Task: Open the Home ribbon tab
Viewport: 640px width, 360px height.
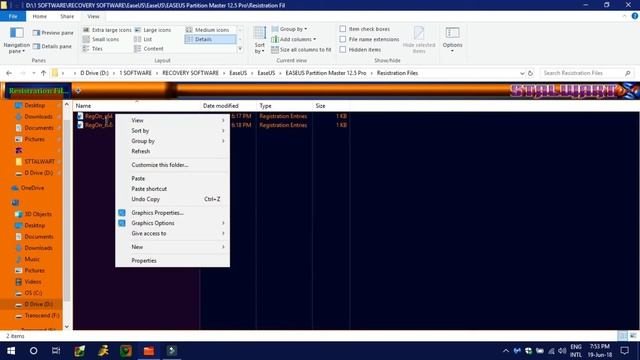Action: 40,16
